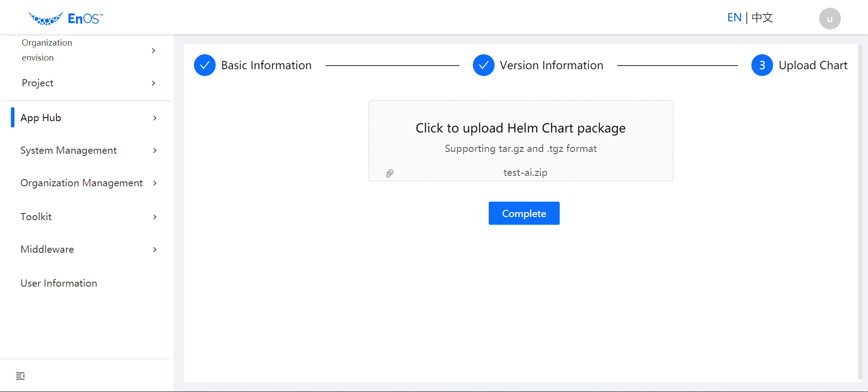Select the uploaded test-ai.zip file
The height and width of the screenshot is (392, 868).
click(525, 173)
